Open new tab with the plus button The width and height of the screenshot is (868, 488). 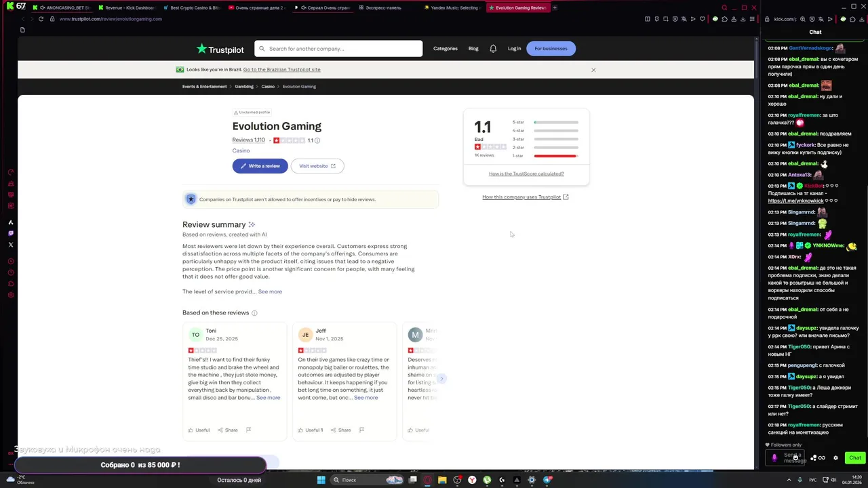point(555,7)
